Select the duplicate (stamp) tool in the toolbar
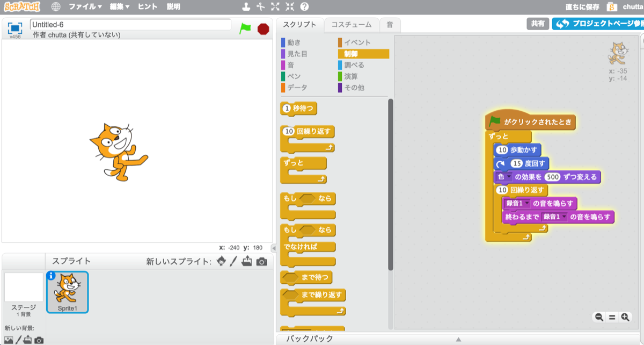Screen dimensions: 644x345 tap(246, 7)
